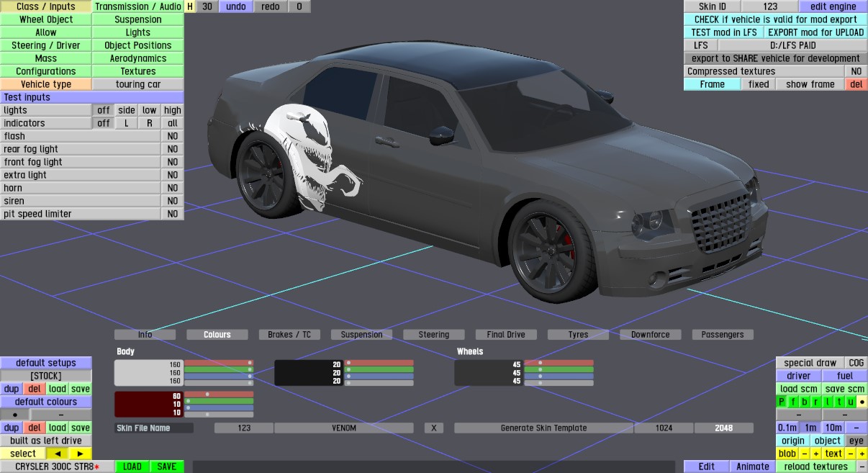Select view preset P
Viewport: 868px width, 473px height.
[782, 402]
